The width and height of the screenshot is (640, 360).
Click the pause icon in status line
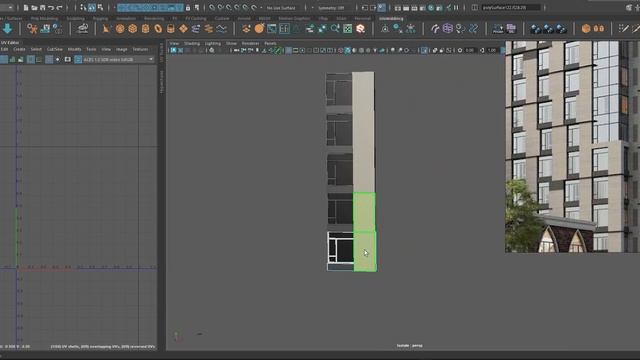click(456, 7)
